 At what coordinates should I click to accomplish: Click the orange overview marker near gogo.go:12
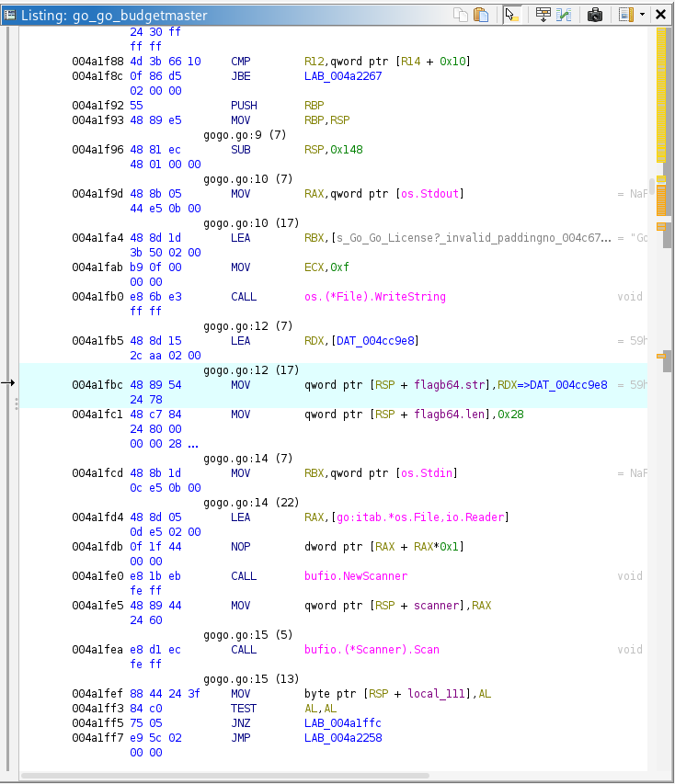tap(660, 356)
